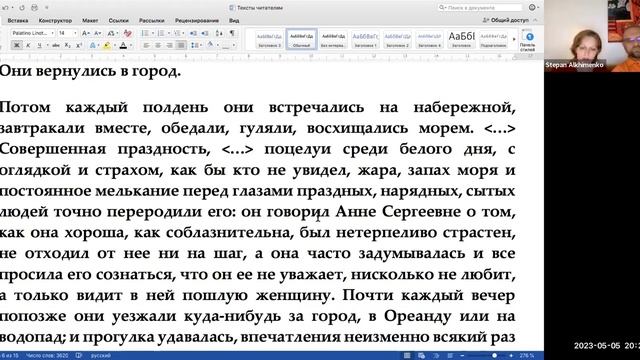Toggle Draft view in status bar
Image resolution: width=640 pixels, height=360 pixels.
click(450, 356)
